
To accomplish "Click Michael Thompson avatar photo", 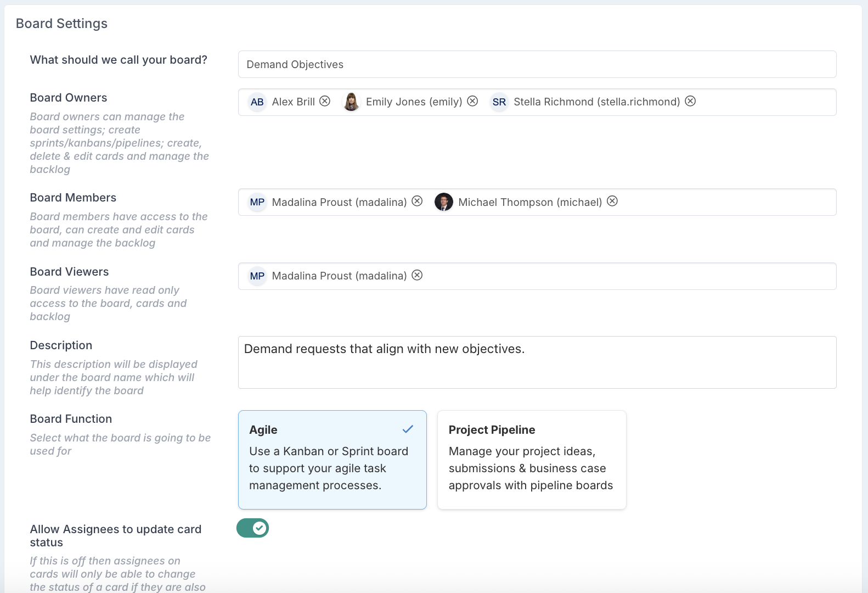I will point(443,202).
